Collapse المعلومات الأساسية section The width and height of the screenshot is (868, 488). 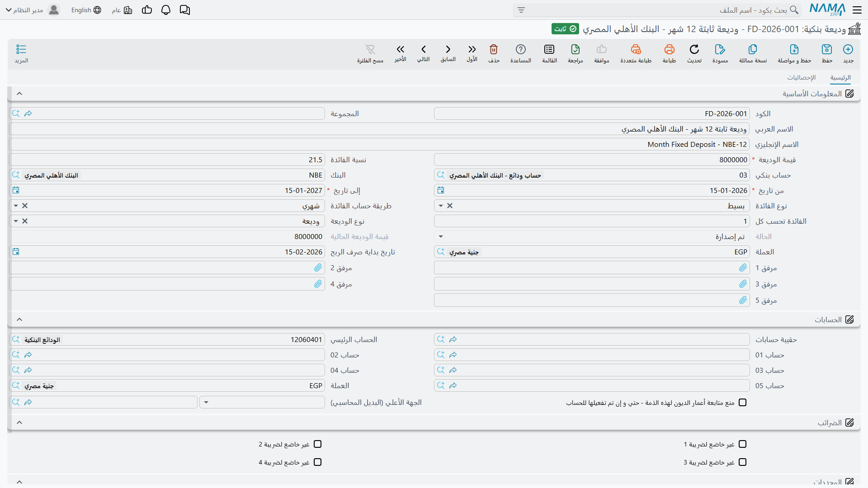(x=19, y=94)
